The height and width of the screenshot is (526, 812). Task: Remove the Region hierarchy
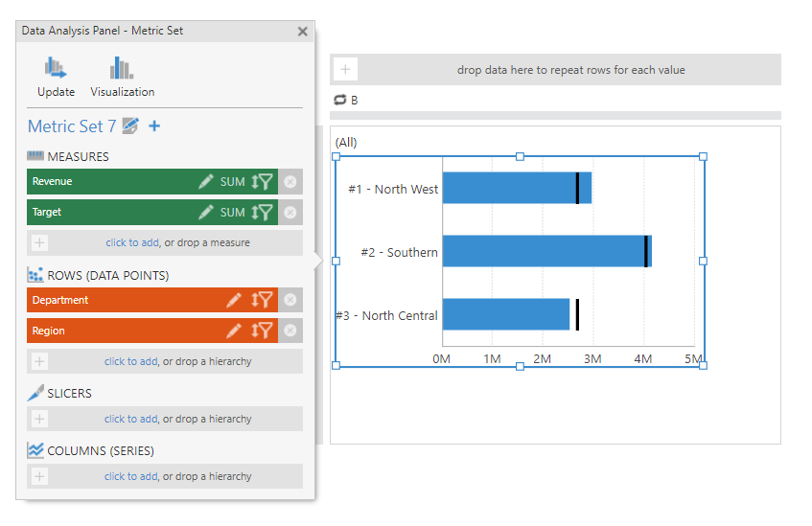pos(290,332)
